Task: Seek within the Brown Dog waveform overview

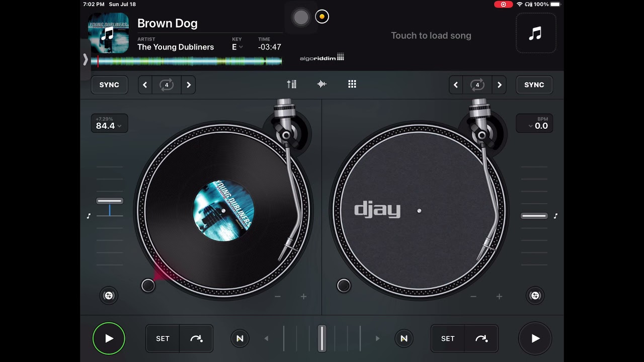Action: coord(186,61)
